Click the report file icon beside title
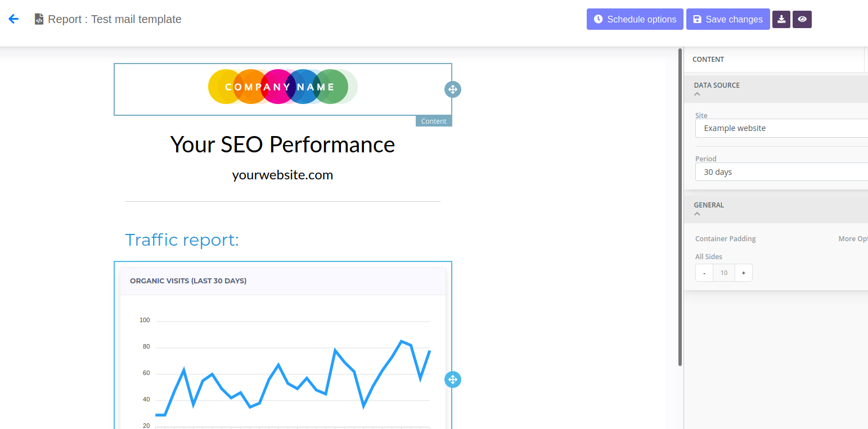Screen dimensions: 868x429 click(x=39, y=19)
